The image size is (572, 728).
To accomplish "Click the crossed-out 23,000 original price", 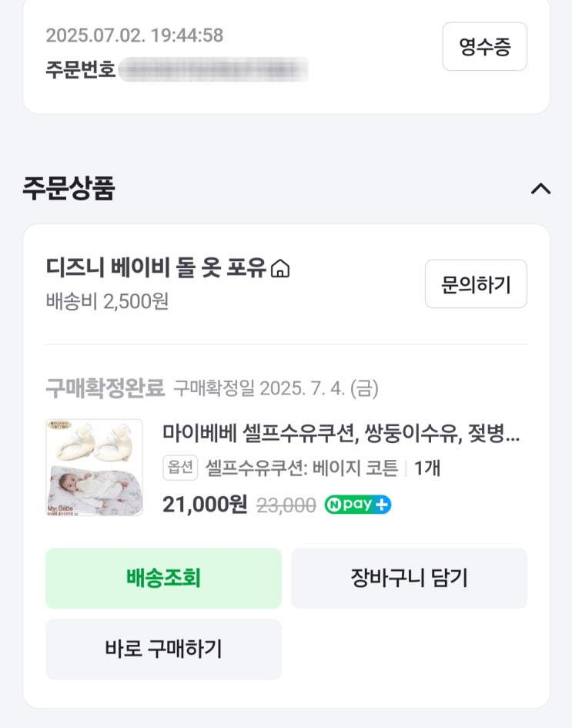I will tap(286, 505).
